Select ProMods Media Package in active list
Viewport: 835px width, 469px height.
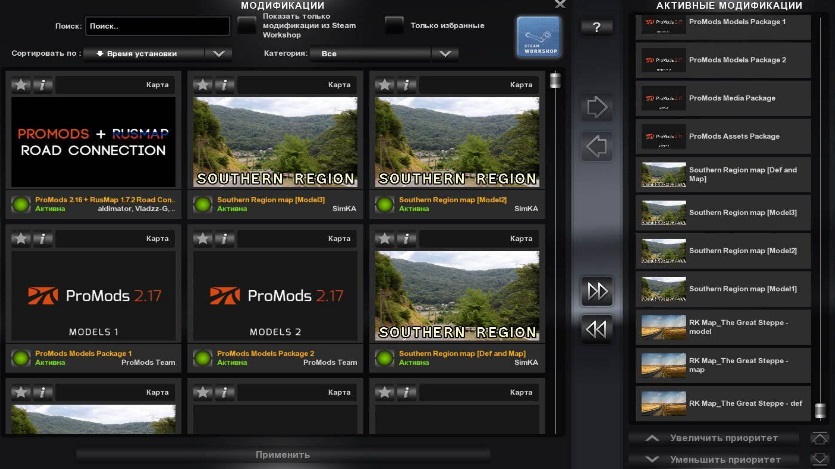[x=723, y=98]
